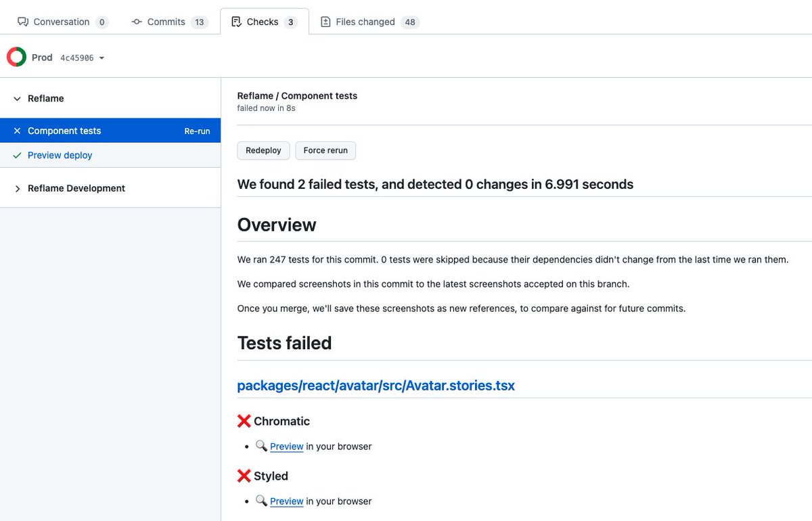Screen dimensions: 812x521
Task: Click the 'Once you merge' paragraph
Action: point(461,309)
